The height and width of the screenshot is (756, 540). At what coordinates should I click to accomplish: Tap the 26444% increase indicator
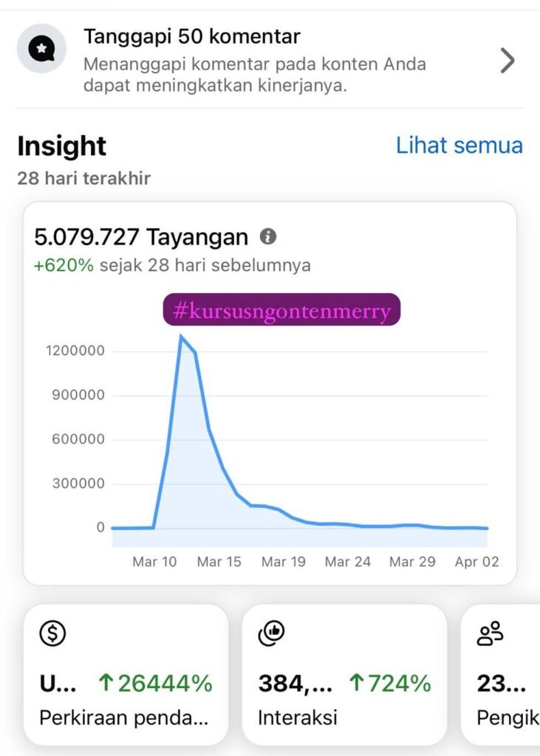pyautogui.click(x=156, y=684)
